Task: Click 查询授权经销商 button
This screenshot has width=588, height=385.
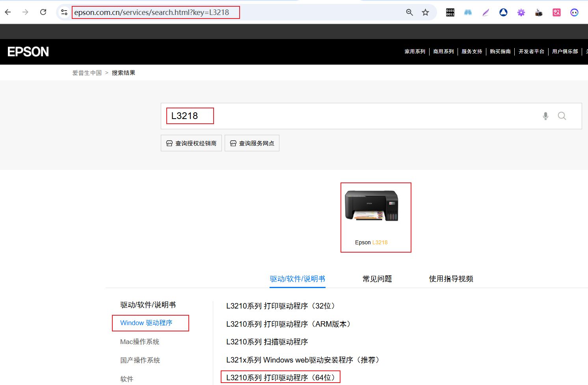Action: pyautogui.click(x=191, y=143)
